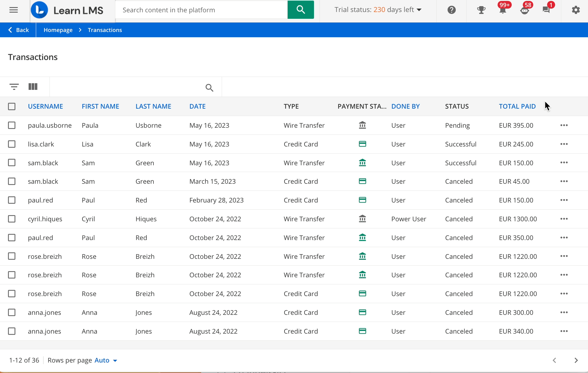Click the green search button
The image size is (588, 373).
300,10
